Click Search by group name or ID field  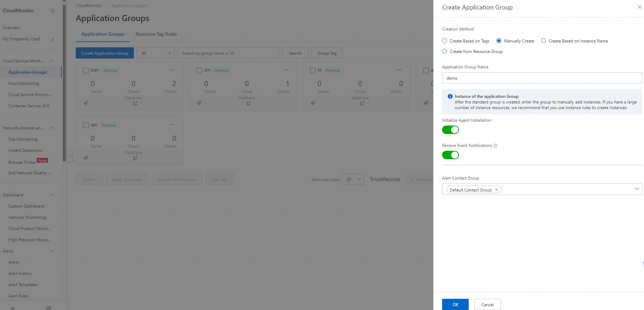coord(228,53)
